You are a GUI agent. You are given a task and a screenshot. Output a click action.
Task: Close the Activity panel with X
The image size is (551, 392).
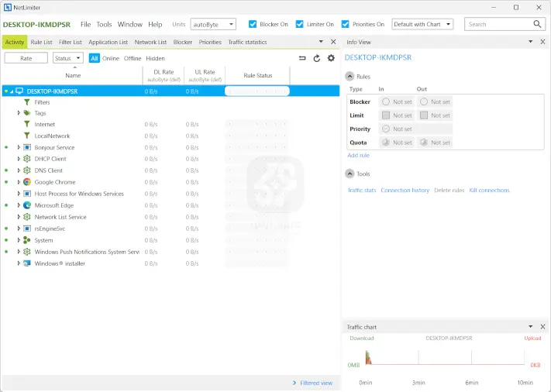[x=333, y=42]
